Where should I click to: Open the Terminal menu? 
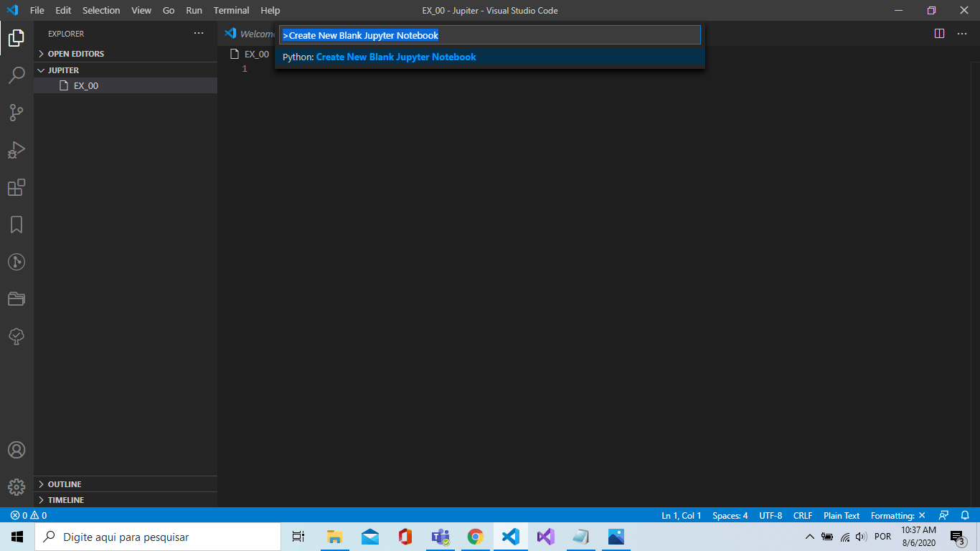(x=231, y=10)
